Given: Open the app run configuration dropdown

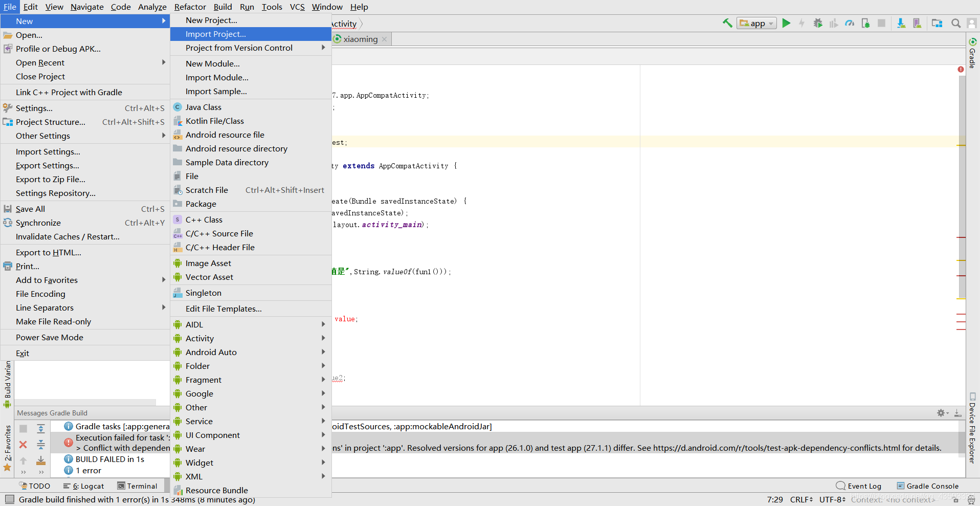Looking at the screenshot, I should [x=756, y=23].
